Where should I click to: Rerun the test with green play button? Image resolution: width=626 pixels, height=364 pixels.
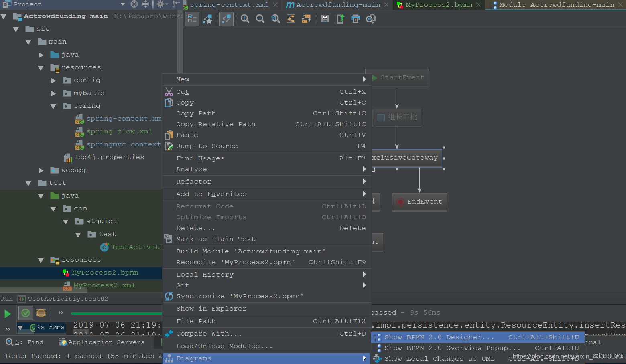8,314
